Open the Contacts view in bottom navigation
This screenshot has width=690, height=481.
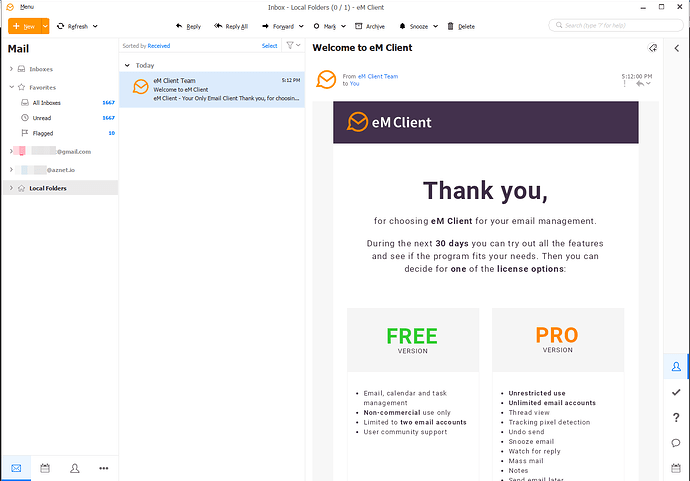75,468
